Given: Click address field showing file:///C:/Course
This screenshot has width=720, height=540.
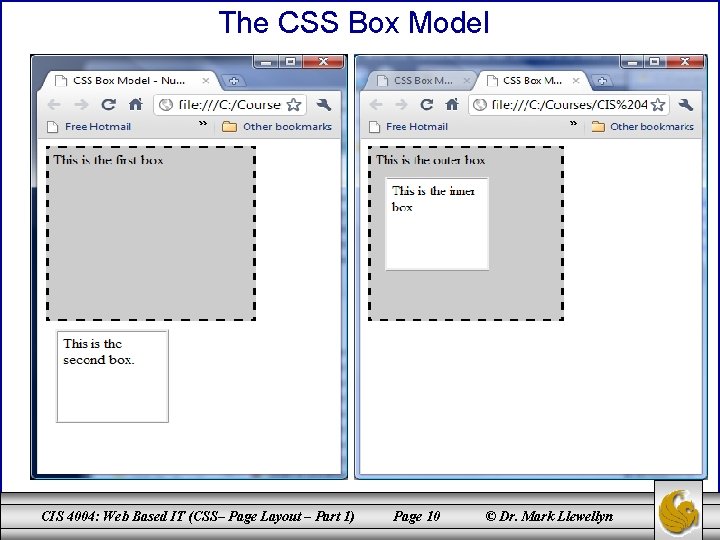Looking at the screenshot, I should pyautogui.click(x=230, y=105).
